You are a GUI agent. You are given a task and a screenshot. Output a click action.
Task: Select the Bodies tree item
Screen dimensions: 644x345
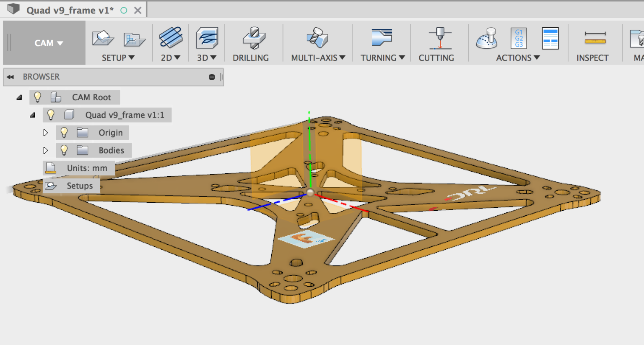(111, 150)
